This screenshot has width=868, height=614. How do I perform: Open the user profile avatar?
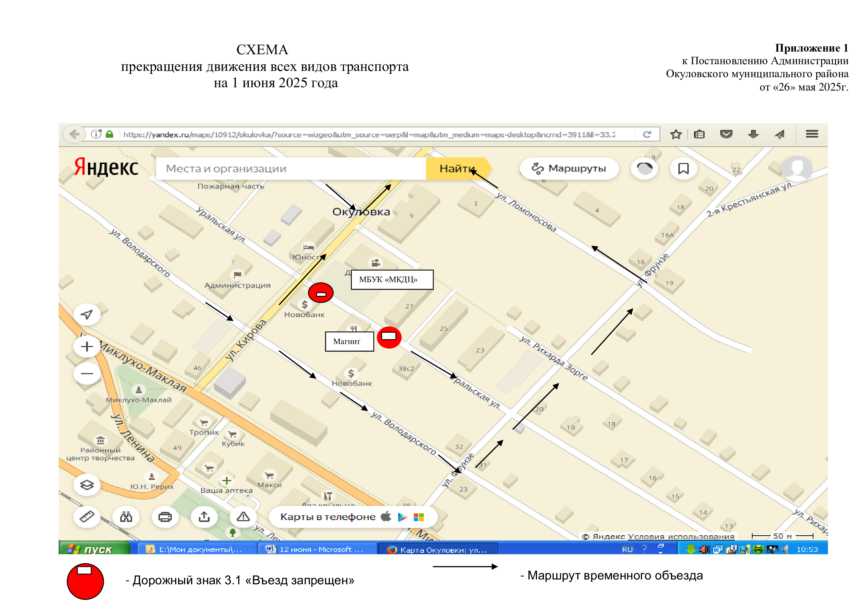tap(797, 169)
